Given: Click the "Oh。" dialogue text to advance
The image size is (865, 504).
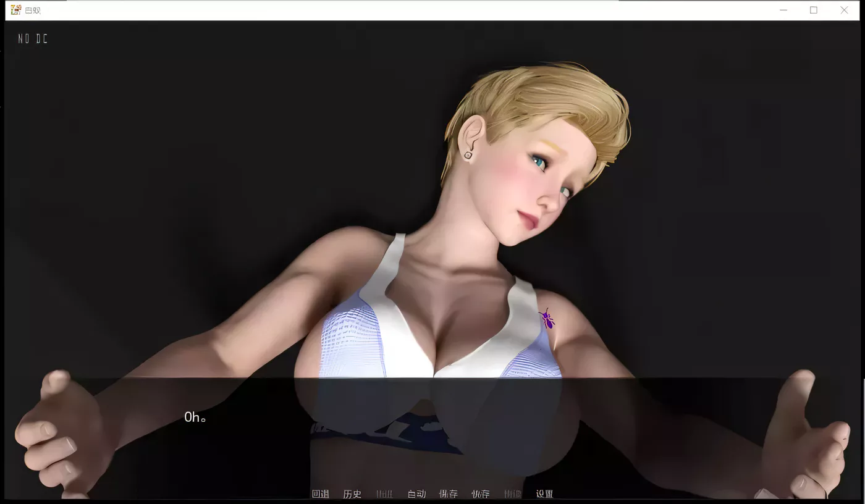Looking at the screenshot, I should click(x=195, y=418).
